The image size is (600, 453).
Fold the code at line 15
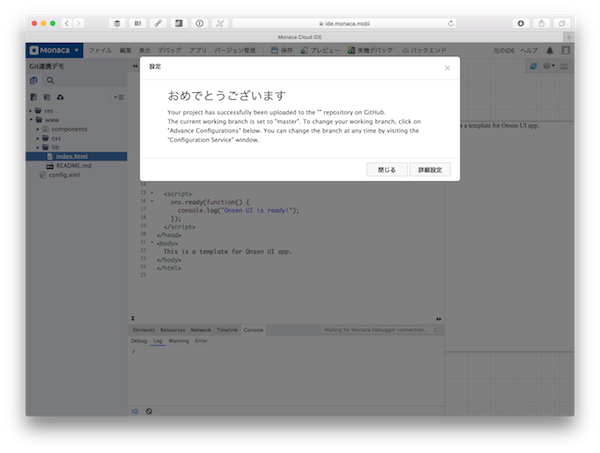click(152, 193)
